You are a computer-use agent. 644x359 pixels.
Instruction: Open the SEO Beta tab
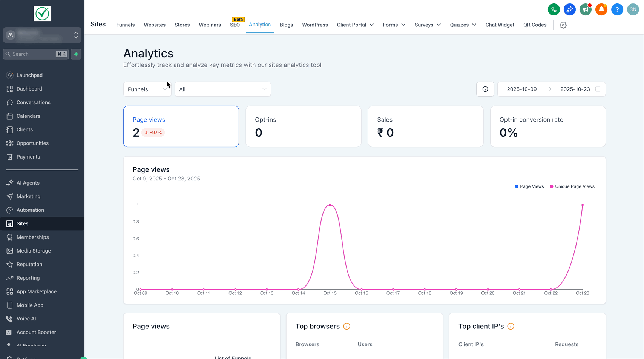[235, 25]
